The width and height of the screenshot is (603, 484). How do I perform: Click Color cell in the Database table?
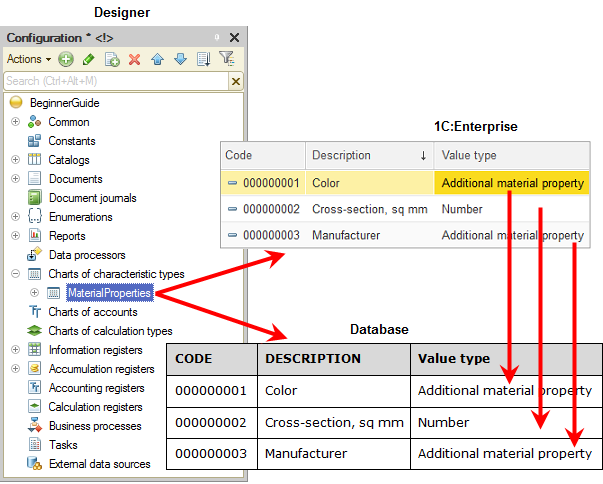click(x=334, y=391)
